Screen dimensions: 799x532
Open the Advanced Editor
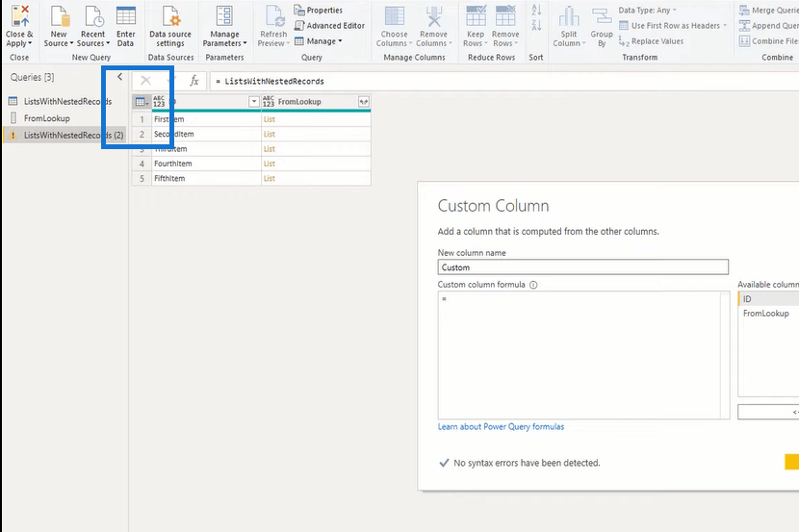(329, 25)
